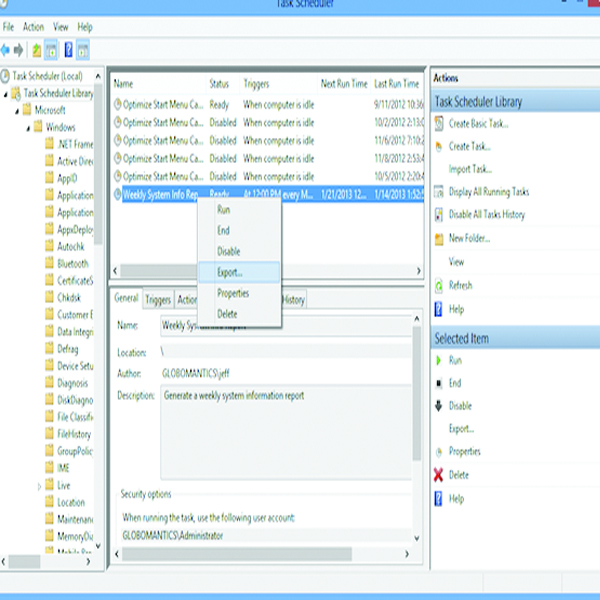Toggle the Show/Hide Action Pane toolbar icon
The image size is (600, 600).
pos(83,50)
